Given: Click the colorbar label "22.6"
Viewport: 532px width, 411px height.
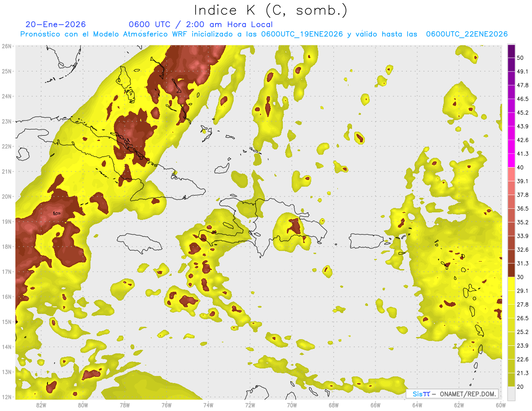Looking at the screenshot, I should [x=522, y=360].
